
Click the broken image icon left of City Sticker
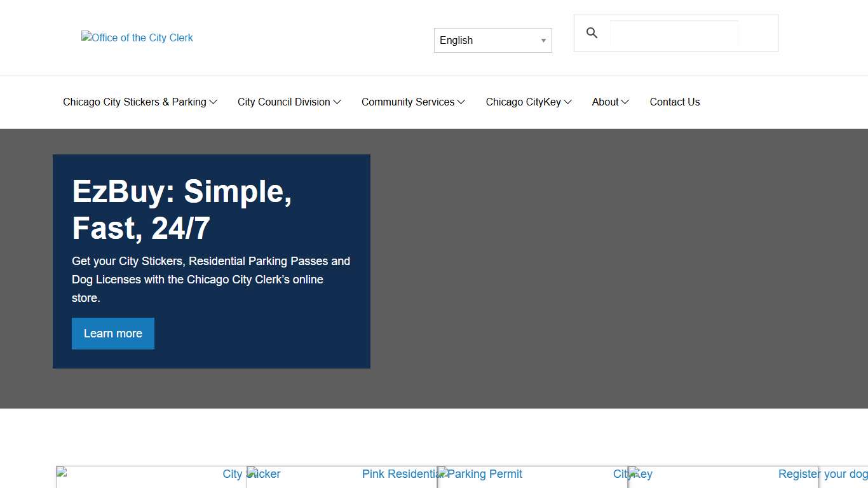pos(62,472)
